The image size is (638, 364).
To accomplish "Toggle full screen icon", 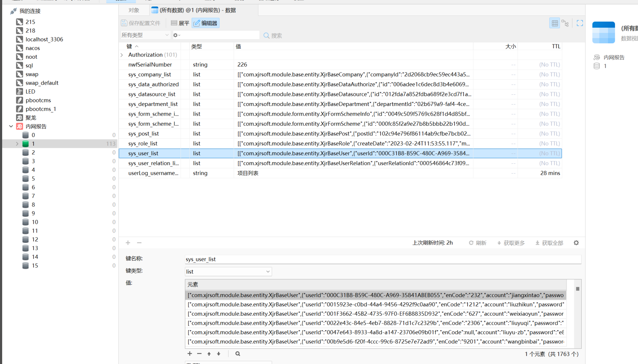I will pos(580,23).
